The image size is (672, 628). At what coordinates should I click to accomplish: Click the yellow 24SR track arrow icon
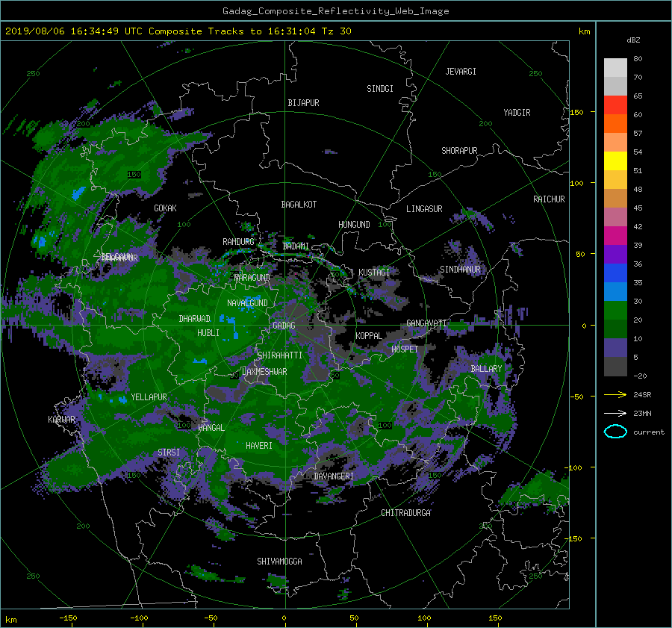(615, 394)
